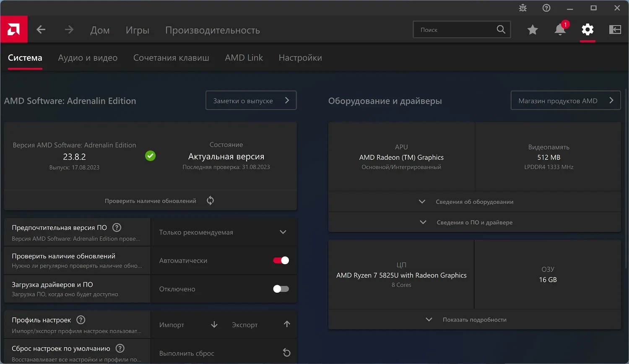
Task: Open help via the question mark icon
Action: click(546, 8)
